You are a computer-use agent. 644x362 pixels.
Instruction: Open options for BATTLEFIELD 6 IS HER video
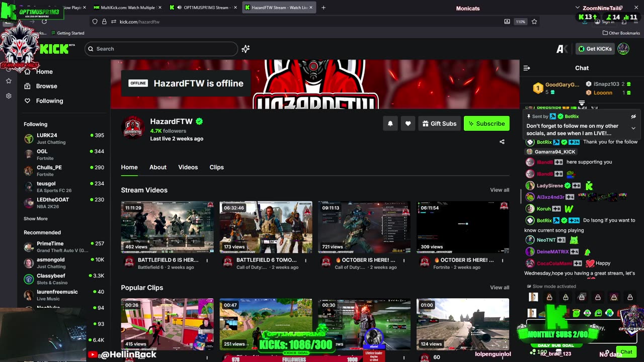point(207,260)
